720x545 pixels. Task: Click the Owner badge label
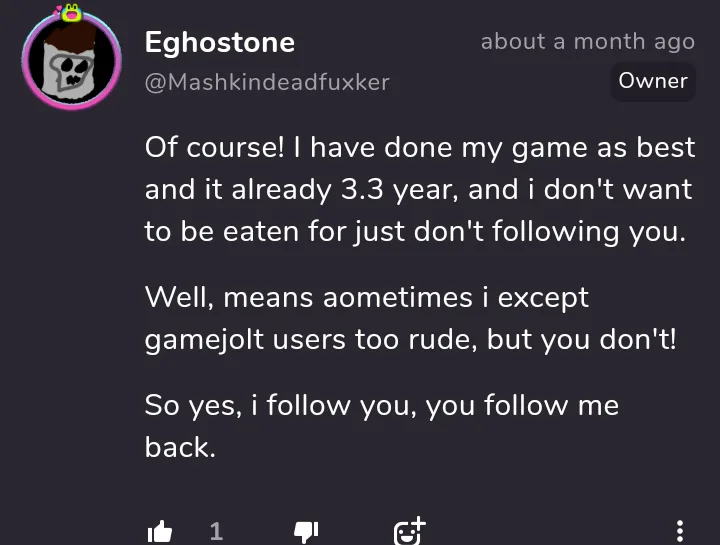click(653, 81)
